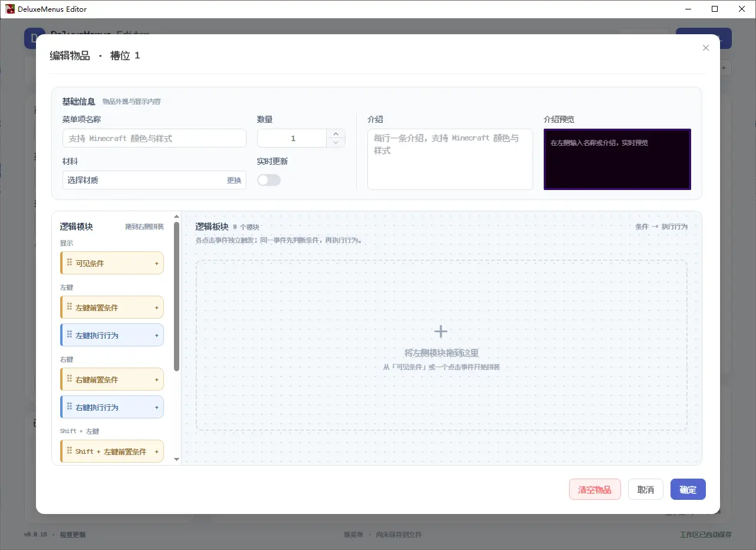Screen dimensions: 756x550
Task: Click the drag handle icon on 可见条件
Action: (x=70, y=263)
